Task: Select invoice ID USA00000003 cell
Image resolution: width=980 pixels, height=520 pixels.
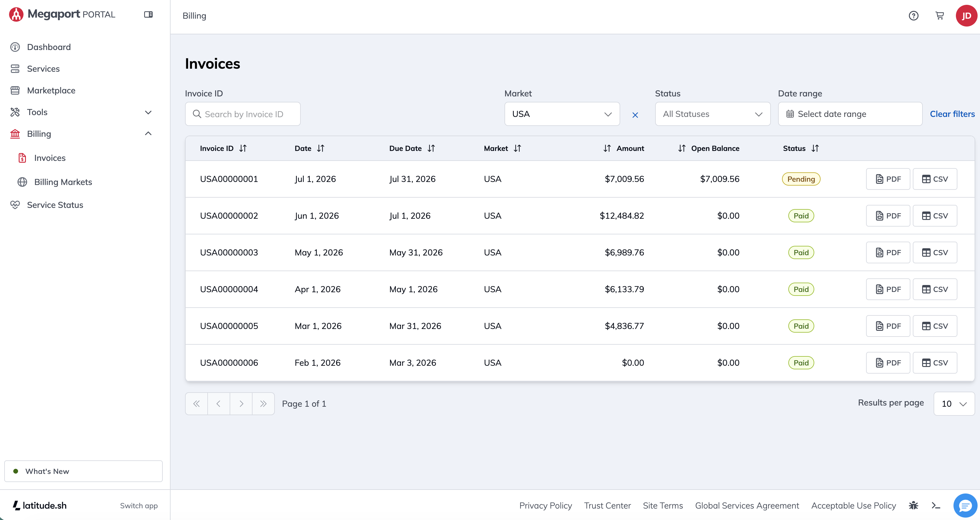Action: (229, 252)
